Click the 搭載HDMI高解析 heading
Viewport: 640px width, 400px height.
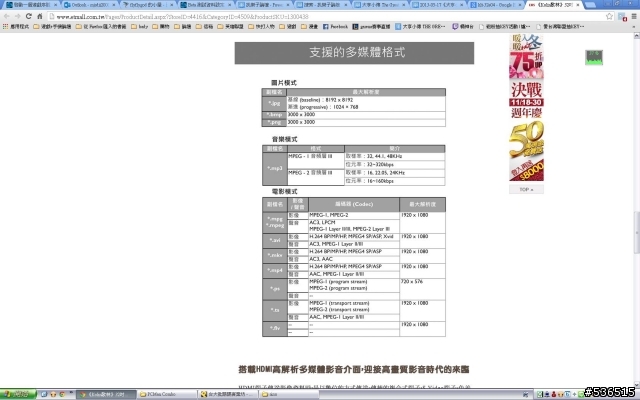(353, 369)
